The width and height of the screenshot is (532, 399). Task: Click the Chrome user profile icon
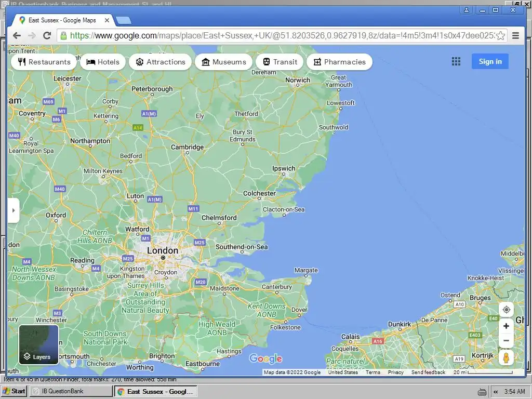[x=467, y=10]
